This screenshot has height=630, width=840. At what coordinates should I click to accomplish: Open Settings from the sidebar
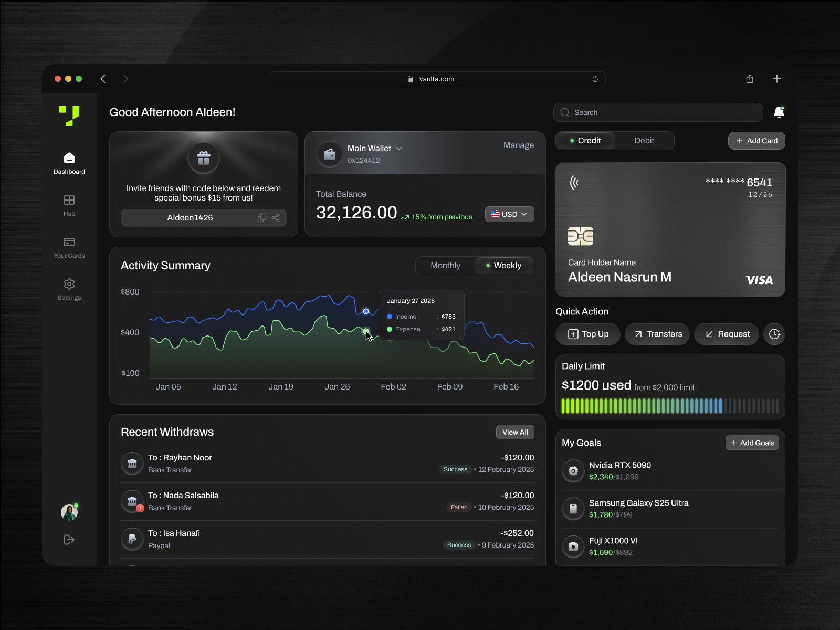[x=69, y=289]
